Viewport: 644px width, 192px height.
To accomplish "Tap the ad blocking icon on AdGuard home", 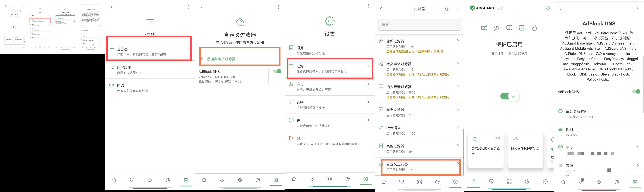I will click(484, 28).
